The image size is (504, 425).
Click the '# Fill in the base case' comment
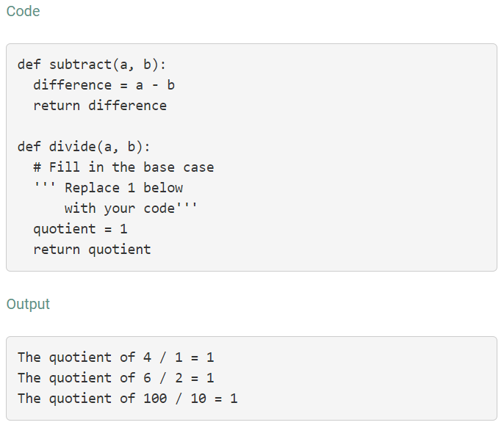pos(123,167)
